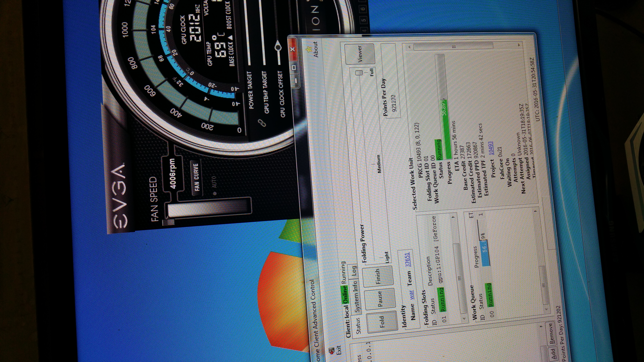Maximize the FAHControl window
This screenshot has height=362, width=644.
tap(294, 67)
